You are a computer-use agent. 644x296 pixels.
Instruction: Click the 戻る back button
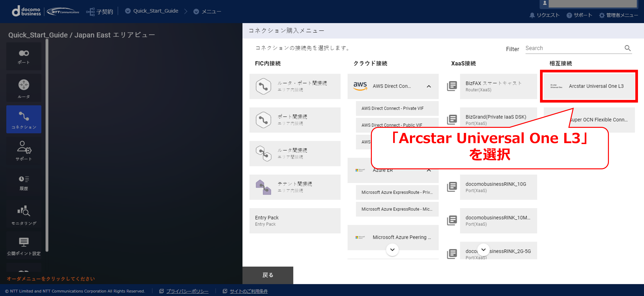point(268,275)
